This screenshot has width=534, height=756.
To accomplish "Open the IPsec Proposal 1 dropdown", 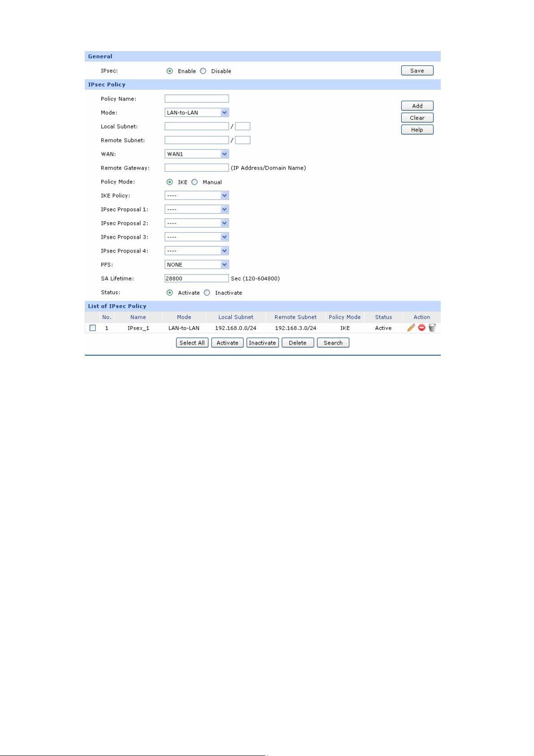I will point(196,210).
